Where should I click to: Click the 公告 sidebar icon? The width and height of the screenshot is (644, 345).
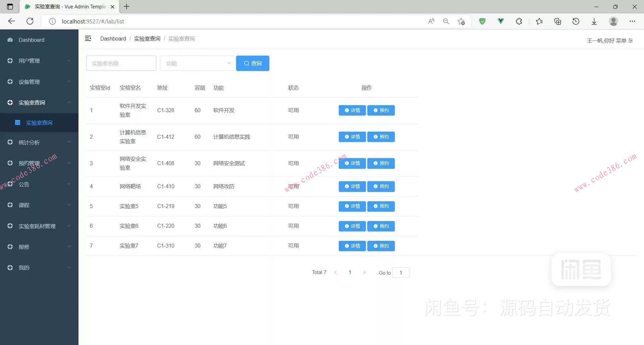point(10,184)
